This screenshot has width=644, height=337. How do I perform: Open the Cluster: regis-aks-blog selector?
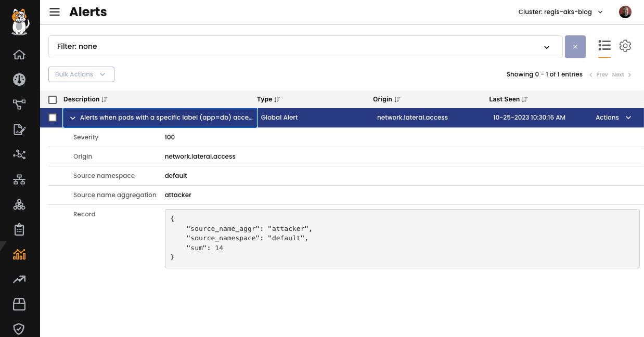click(x=560, y=12)
